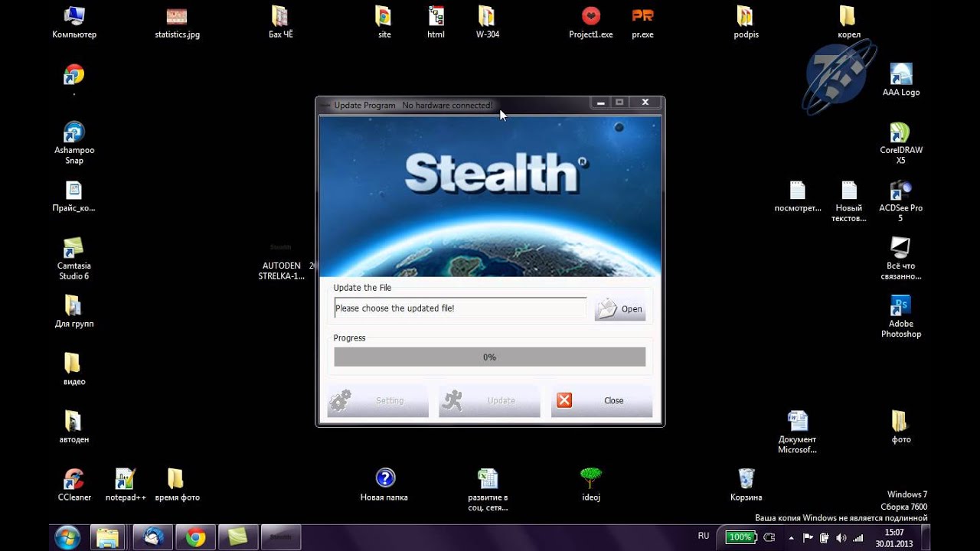Select the Adobe Photoshop shortcut
The image size is (980, 551).
point(901,316)
